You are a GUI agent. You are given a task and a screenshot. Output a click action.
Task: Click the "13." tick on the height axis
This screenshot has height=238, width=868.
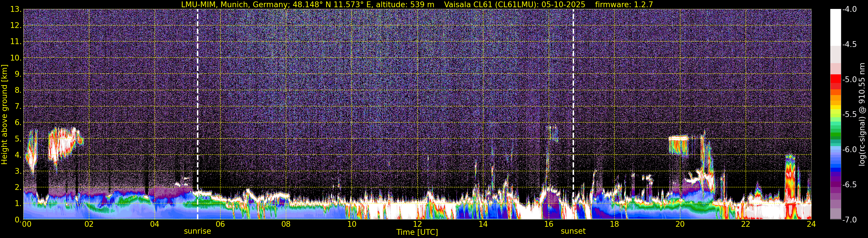pos(16,9)
